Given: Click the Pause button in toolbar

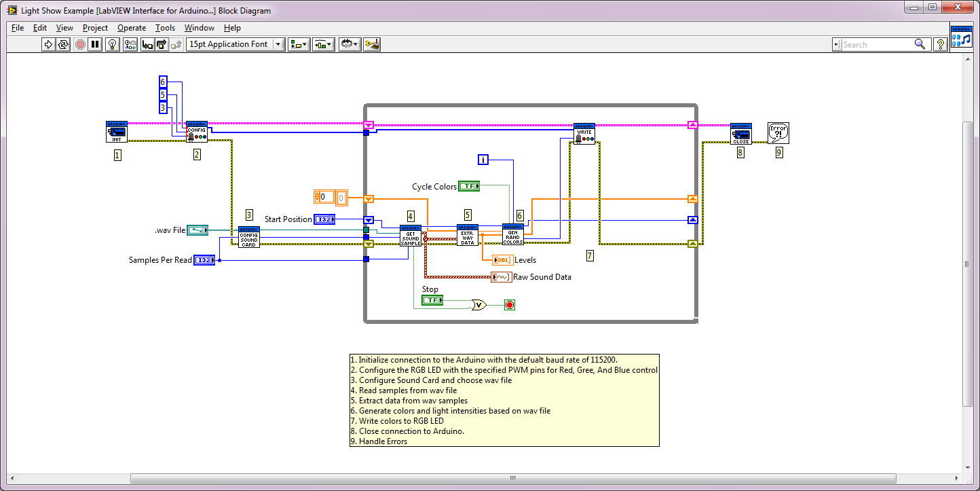Looking at the screenshot, I should point(96,44).
